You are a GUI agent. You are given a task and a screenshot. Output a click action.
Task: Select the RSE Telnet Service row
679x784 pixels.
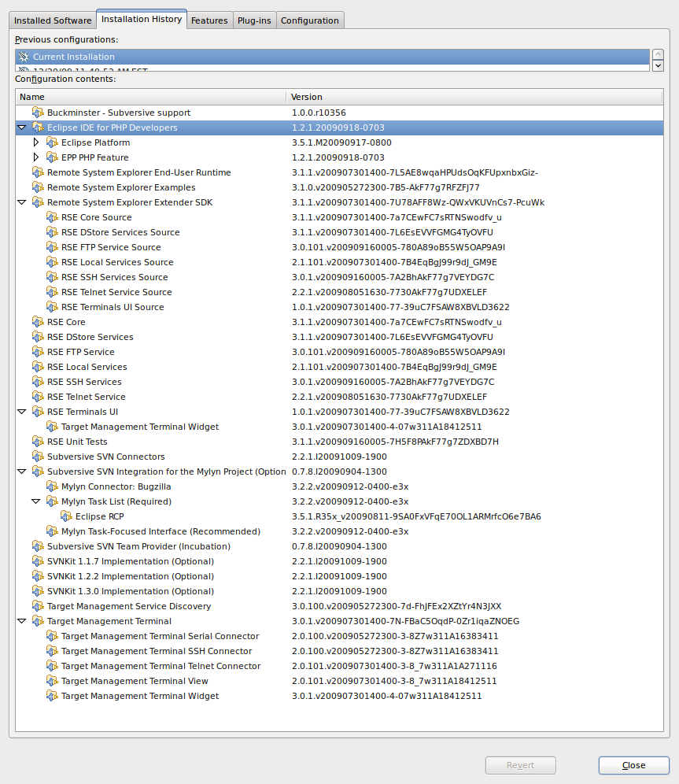coord(339,397)
